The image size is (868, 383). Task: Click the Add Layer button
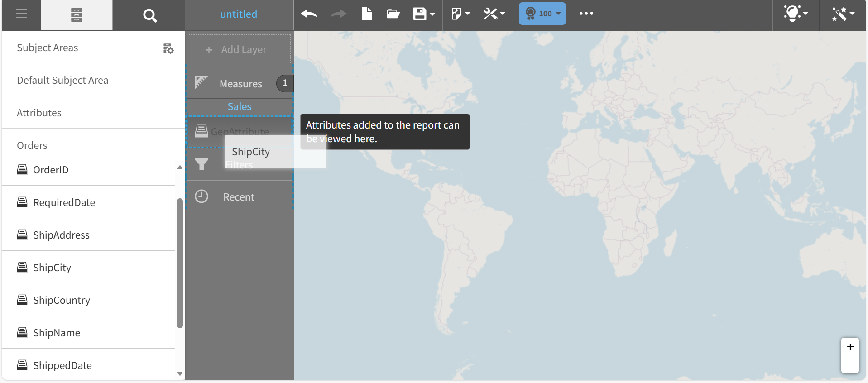coord(240,49)
